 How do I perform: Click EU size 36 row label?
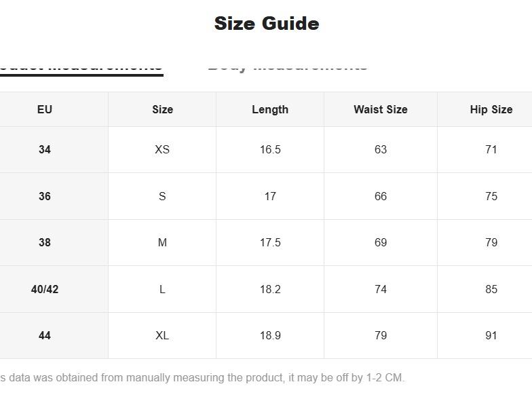point(45,196)
